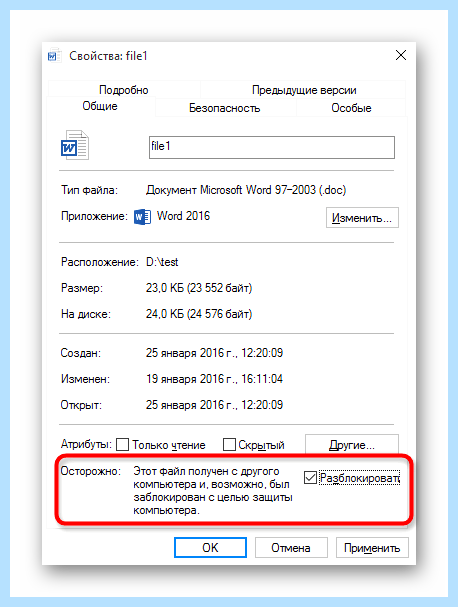
Task: Click the 'Свойства: file1' title text
Action: (108, 56)
